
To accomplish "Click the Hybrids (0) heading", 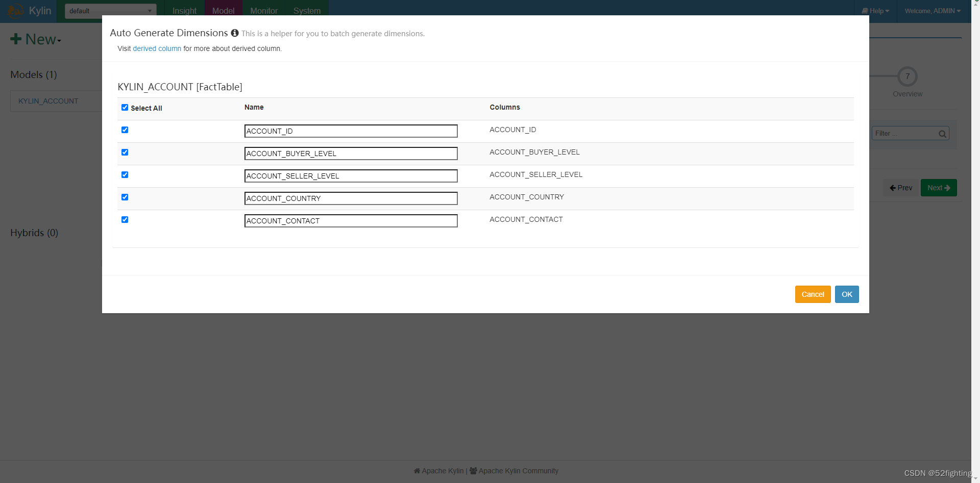I will point(34,233).
